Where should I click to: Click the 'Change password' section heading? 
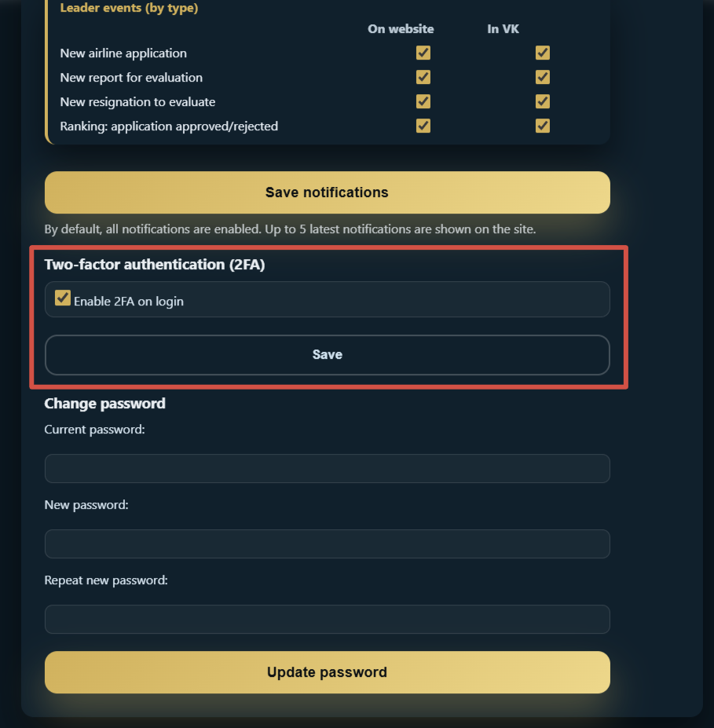tap(104, 403)
